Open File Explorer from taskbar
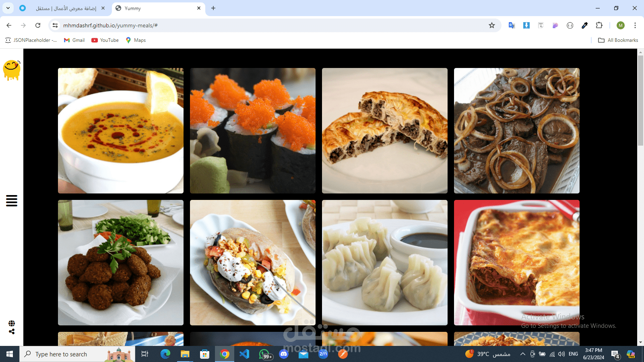Screen dimensions: 644x362 click(x=185, y=354)
